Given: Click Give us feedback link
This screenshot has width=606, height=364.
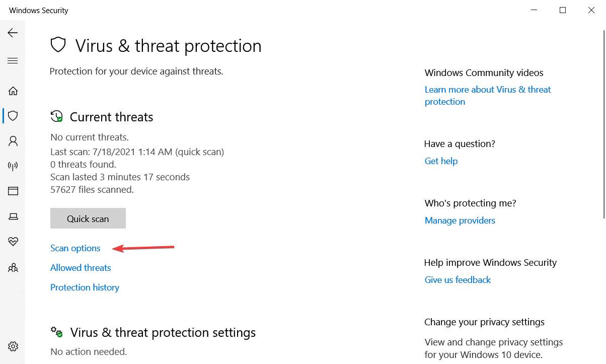Looking at the screenshot, I should 458,280.
